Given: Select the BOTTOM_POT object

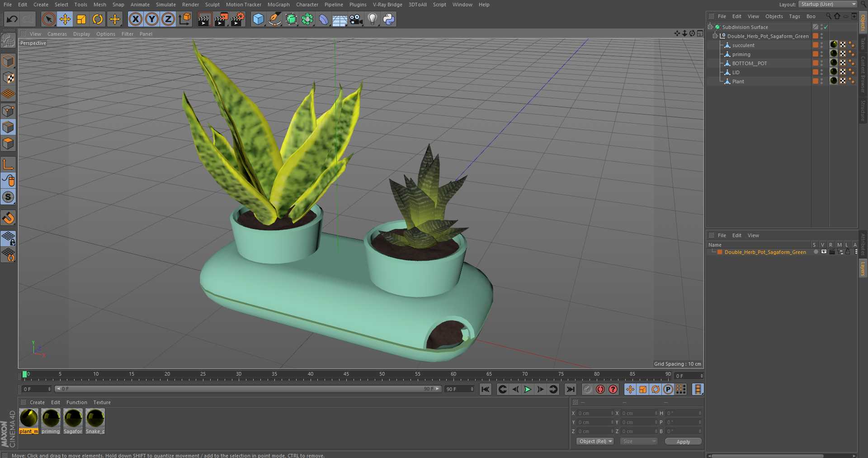Looking at the screenshot, I should [x=750, y=63].
